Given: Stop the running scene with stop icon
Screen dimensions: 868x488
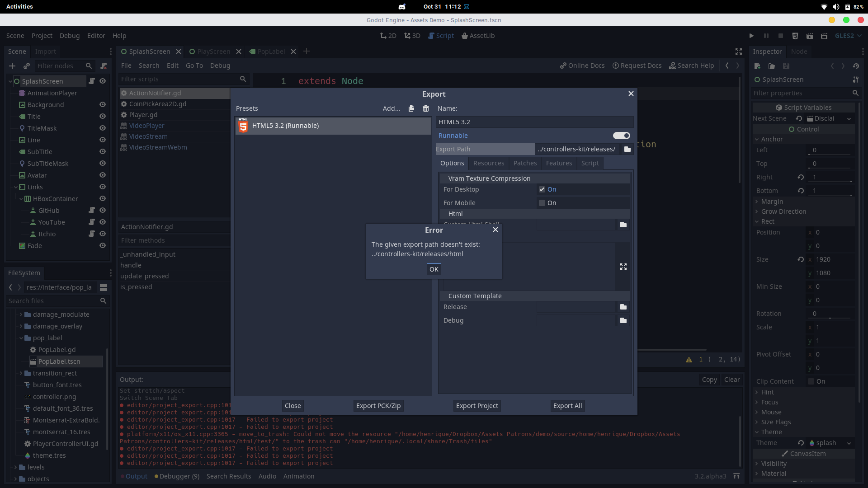Looking at the screenshot, I should coord(781,36).
